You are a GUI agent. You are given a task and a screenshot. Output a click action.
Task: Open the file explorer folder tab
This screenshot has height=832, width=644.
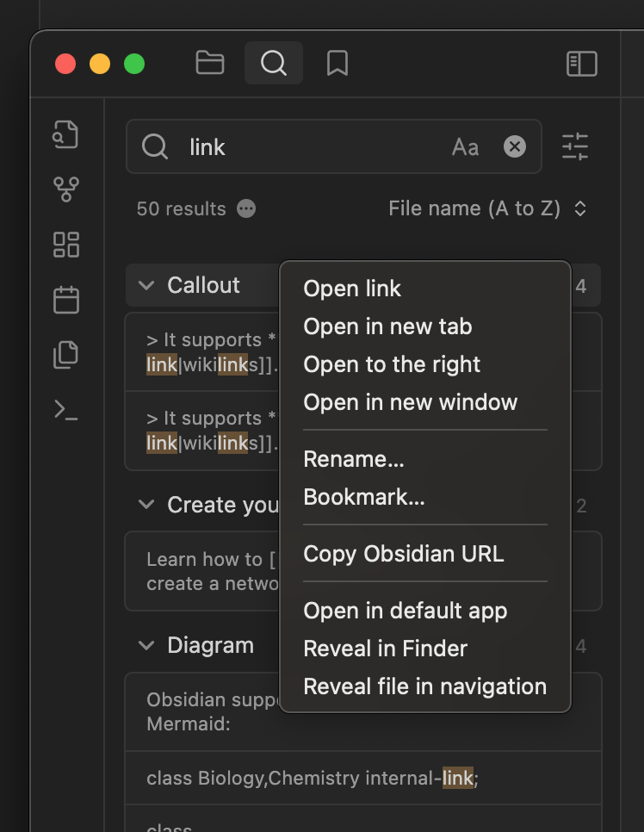[209, 63]
